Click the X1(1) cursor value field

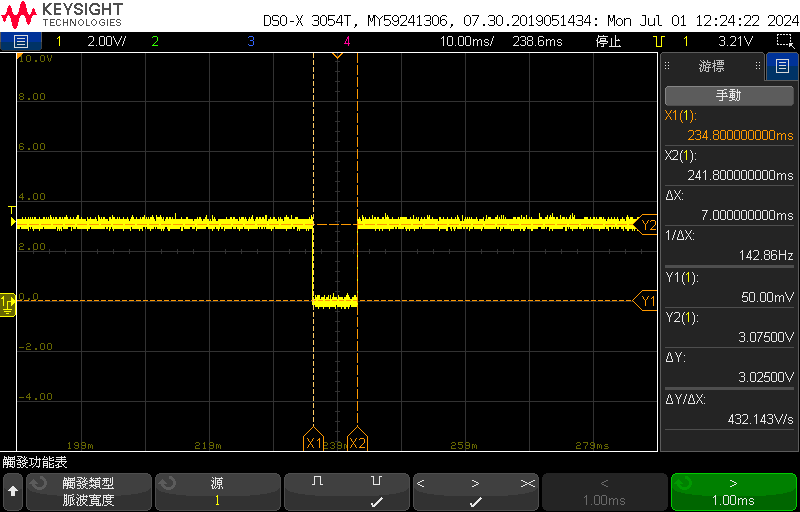[x=727, y=125]
